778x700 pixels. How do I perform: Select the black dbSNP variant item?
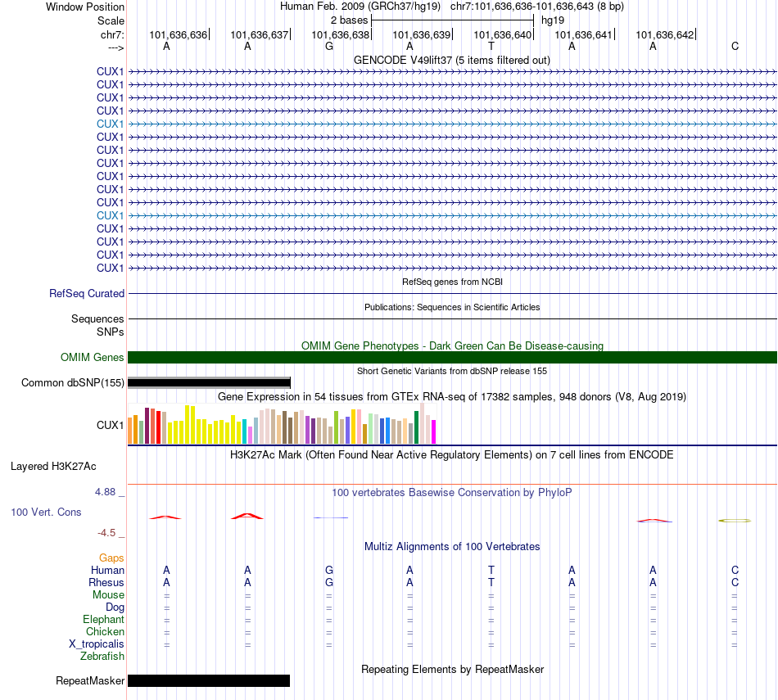[x=209, y=382]
